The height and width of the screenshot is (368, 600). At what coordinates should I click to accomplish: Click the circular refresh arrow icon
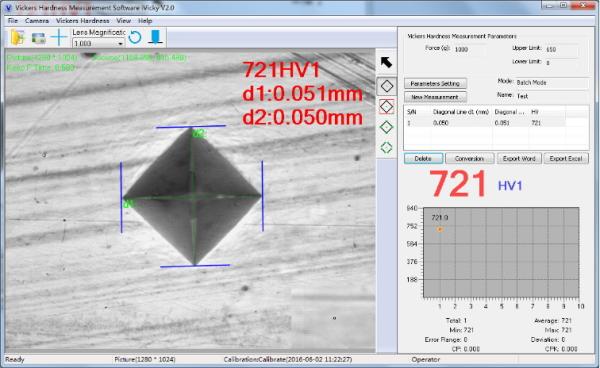pyautogui.click(x=135, y=37)
